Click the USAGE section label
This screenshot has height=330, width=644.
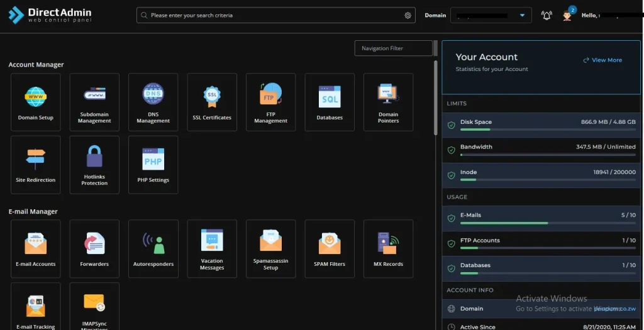click(x=457, y=197)
